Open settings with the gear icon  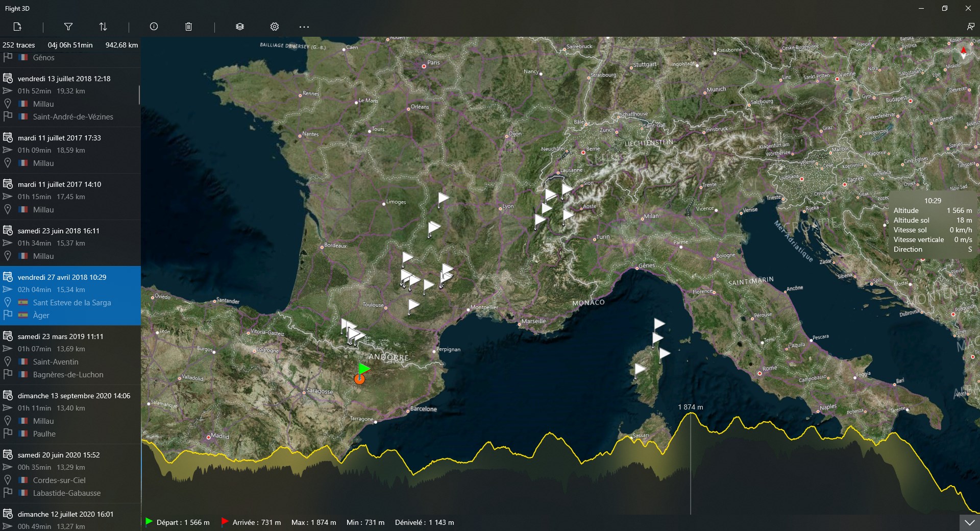point(275,27)
